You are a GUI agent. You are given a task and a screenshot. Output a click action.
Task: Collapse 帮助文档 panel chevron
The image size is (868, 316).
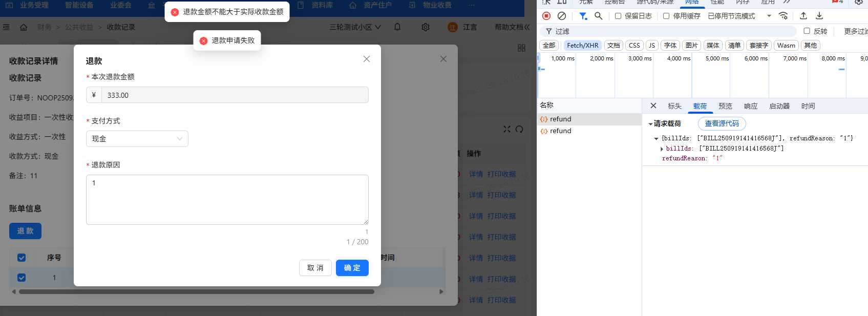(527, 27)
